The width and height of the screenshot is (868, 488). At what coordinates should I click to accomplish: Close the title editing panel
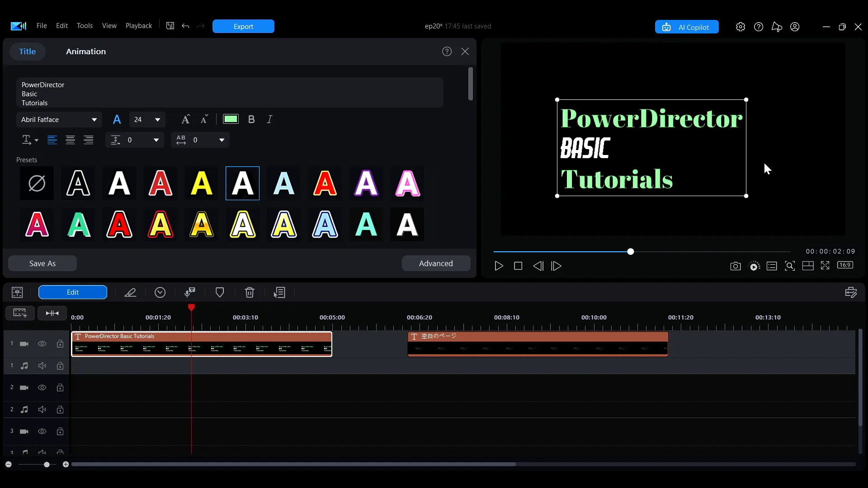[x=465, y=52]
